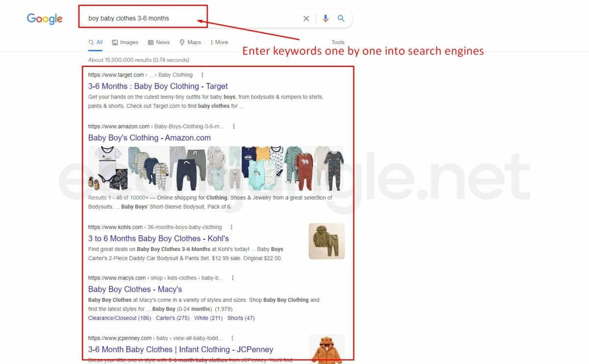This screenshot has width=589, height=364.
Task: Expand the More search options menu
Action: pyautogui.click(x=219, y=42)
